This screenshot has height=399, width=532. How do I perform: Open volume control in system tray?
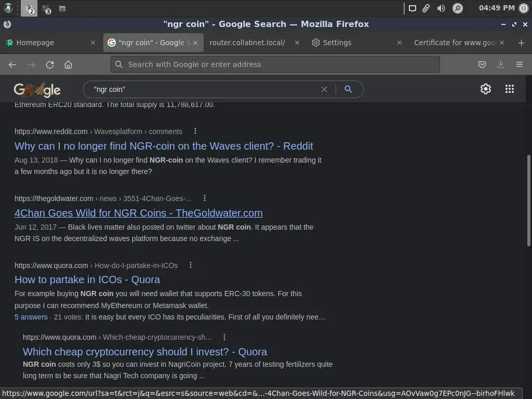tap(441, 8)
